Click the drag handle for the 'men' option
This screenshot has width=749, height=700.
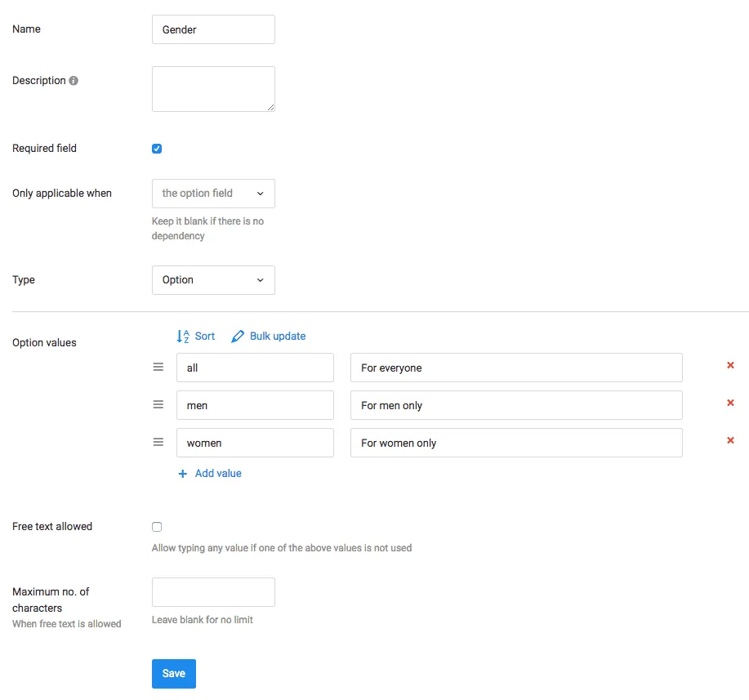pos(158,405)
